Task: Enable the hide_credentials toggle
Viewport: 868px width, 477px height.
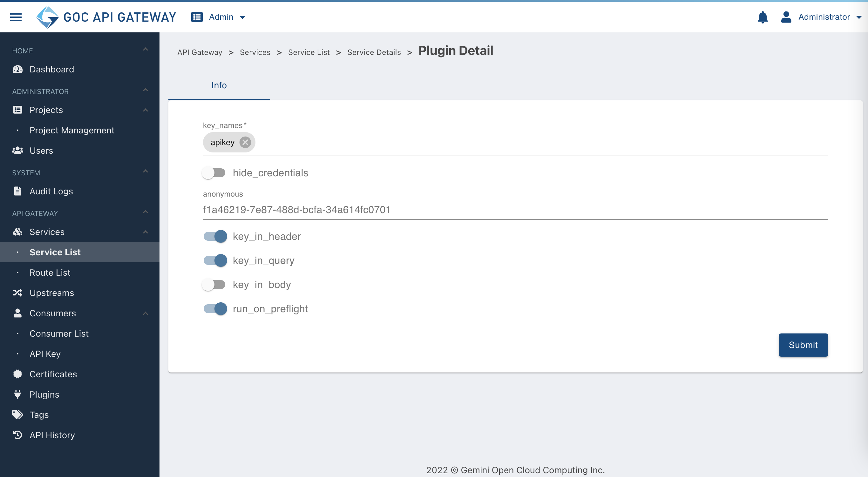Action: [x=214, y=173]
